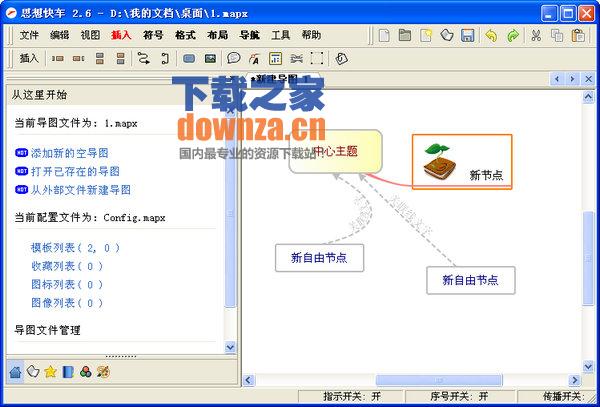The width and height of the screenshot is (600, 407).
Task: Click the open folder toolbar icon
Action: pos(404,36)
